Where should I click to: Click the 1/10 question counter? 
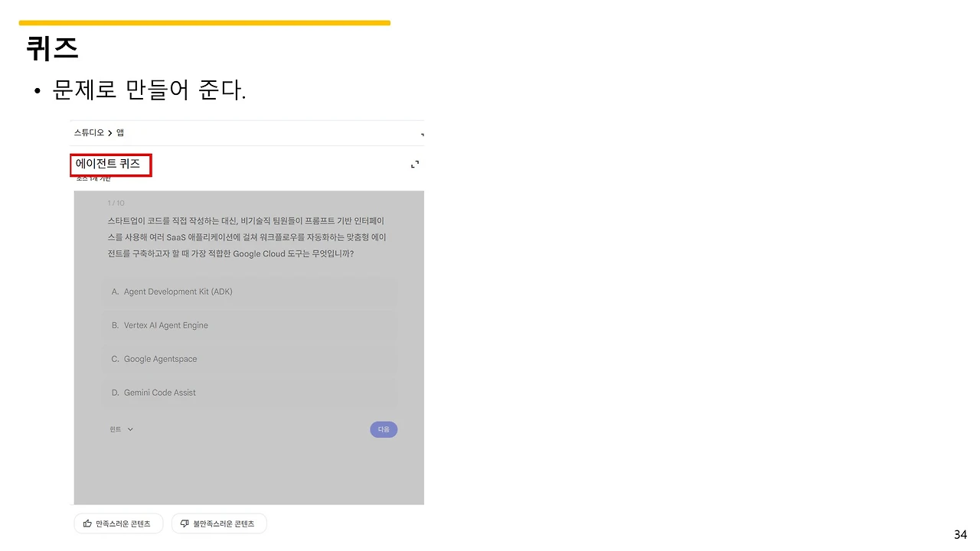tap(116, 203)
